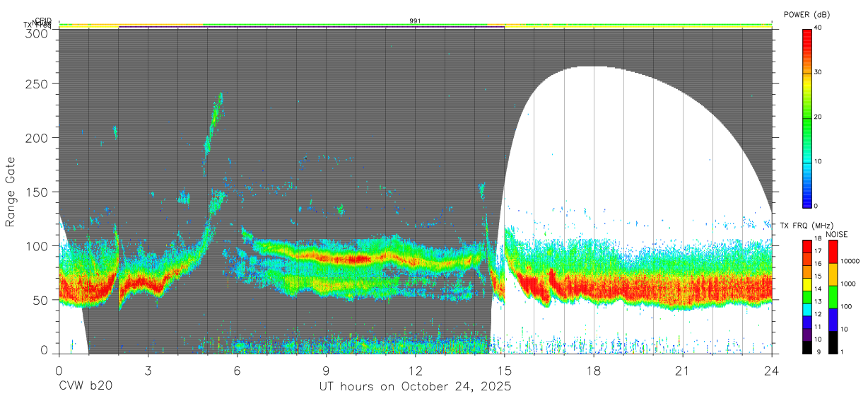Click the 991 CPID value above the plot
The image size is (868, 401).
pos(415,21)
